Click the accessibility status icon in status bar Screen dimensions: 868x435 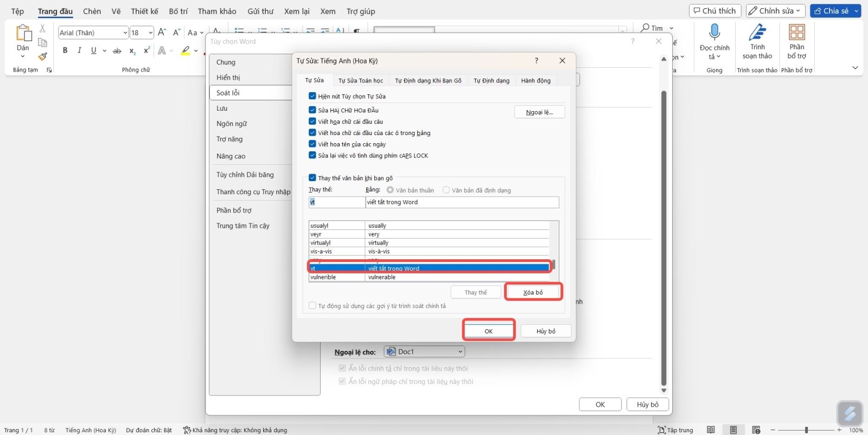pos(187,430)
